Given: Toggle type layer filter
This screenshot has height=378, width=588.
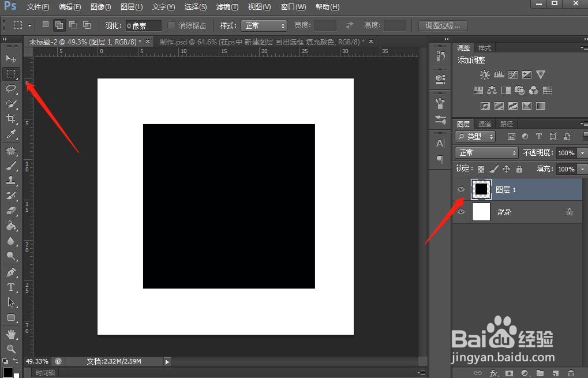Looking at the screenshot, I should click(539, 137).
